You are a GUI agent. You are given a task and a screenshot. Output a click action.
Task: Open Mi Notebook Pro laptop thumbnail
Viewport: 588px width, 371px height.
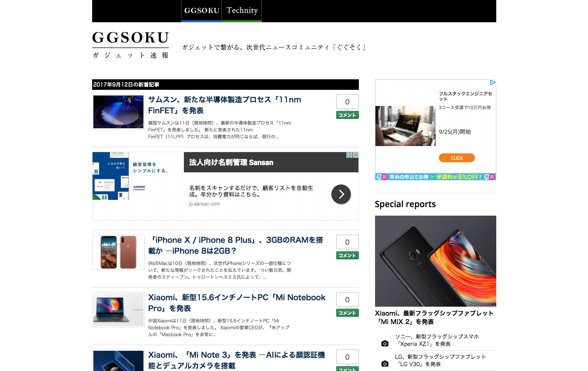(118, 310)
